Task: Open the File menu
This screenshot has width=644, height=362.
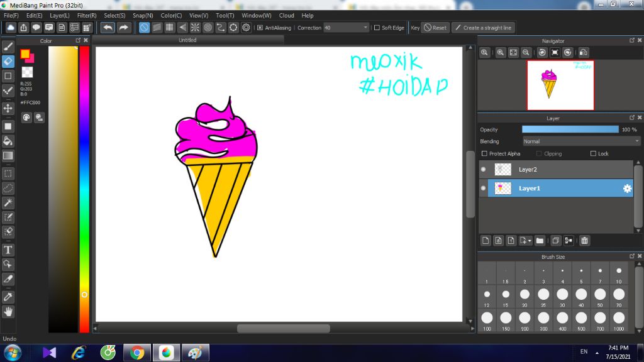Action: pyautogui.click(x=11, y=16)
